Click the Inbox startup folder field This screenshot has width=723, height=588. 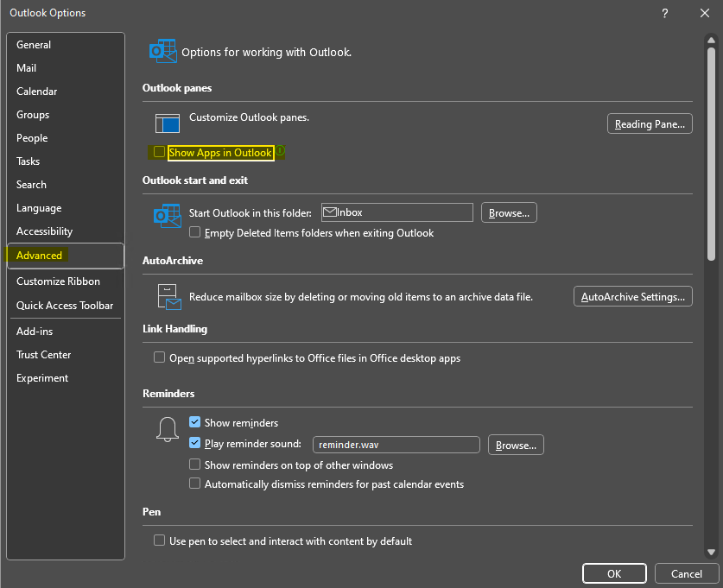tap(397, 212)
